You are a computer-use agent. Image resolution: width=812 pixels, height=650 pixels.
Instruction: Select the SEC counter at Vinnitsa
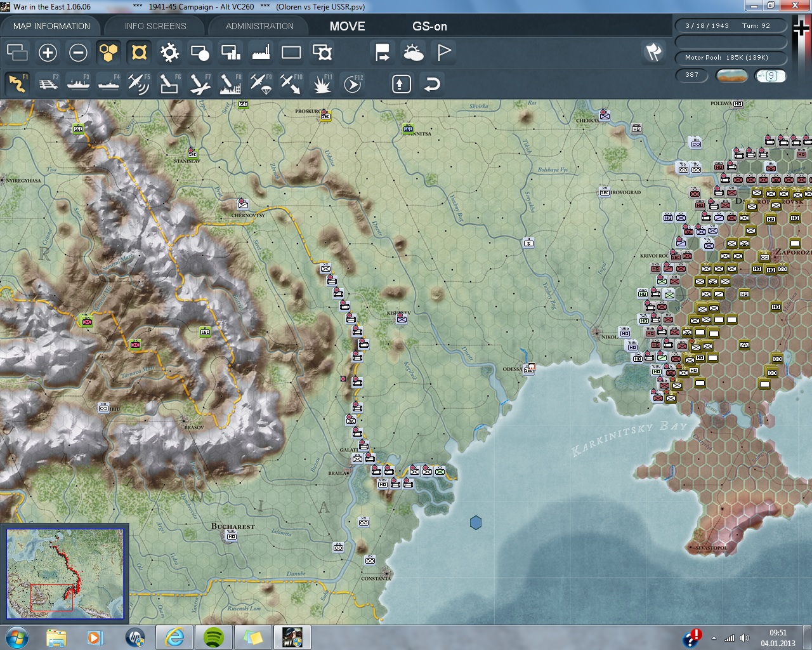[408, 129]
